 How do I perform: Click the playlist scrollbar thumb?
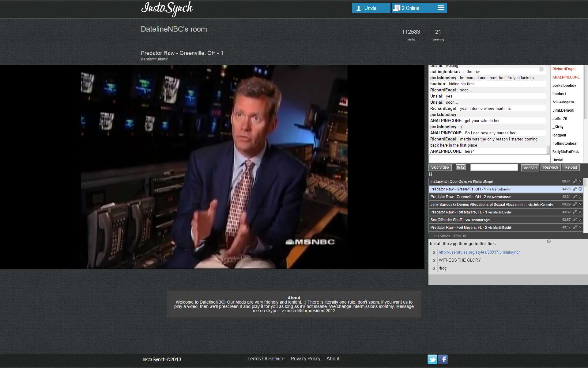(x=586, y=182)
